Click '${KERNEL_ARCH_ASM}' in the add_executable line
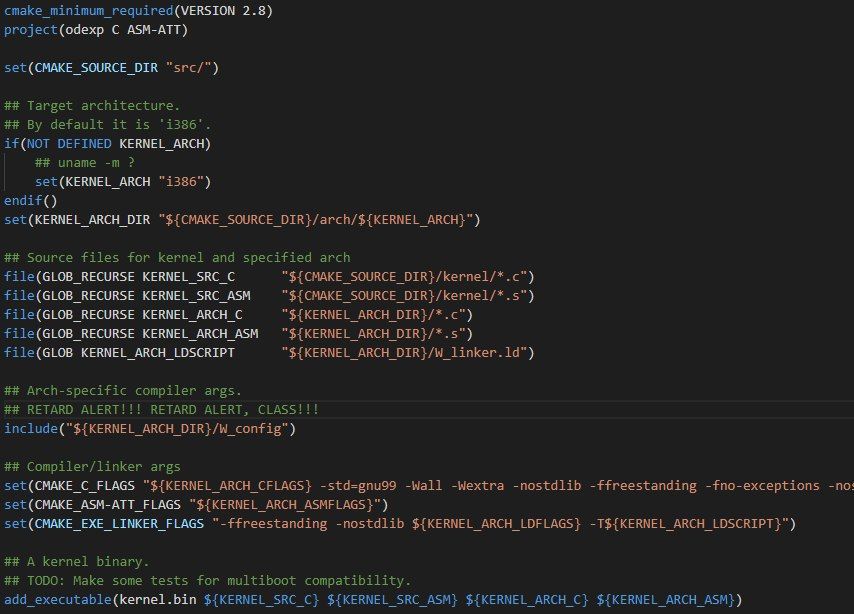Image resolution: width=854 pixels, height=614 pixels. click(666, 600)
